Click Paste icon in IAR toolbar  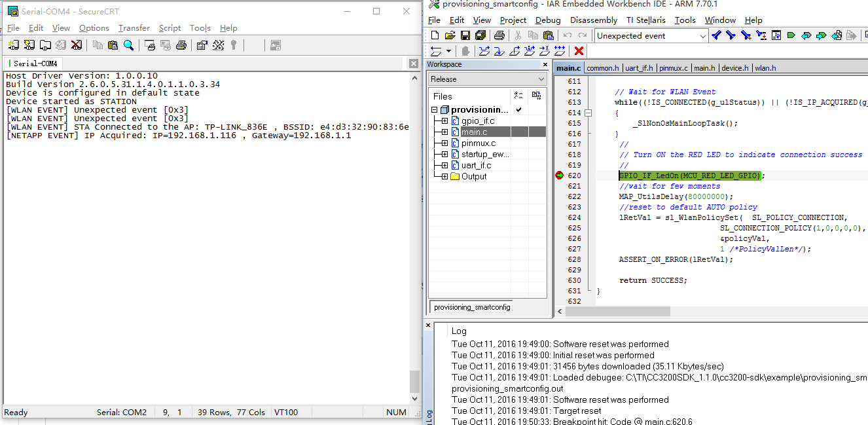click(x=549, y=35)
